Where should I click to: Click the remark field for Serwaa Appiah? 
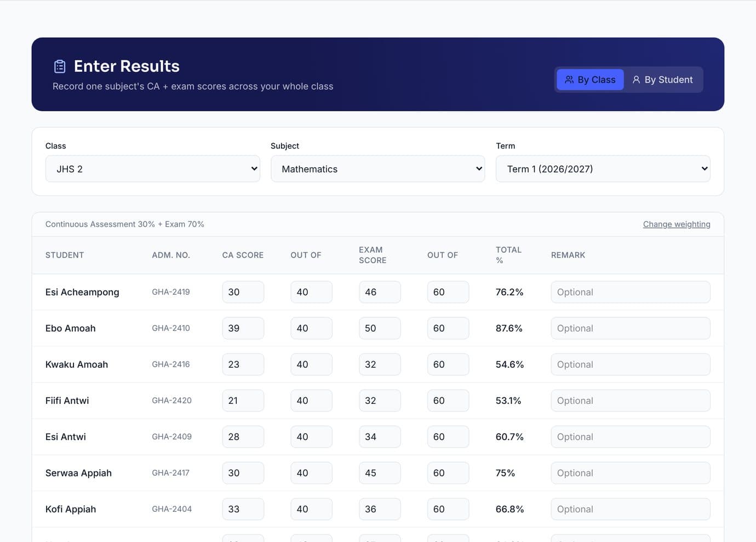[x=631, y=473]
